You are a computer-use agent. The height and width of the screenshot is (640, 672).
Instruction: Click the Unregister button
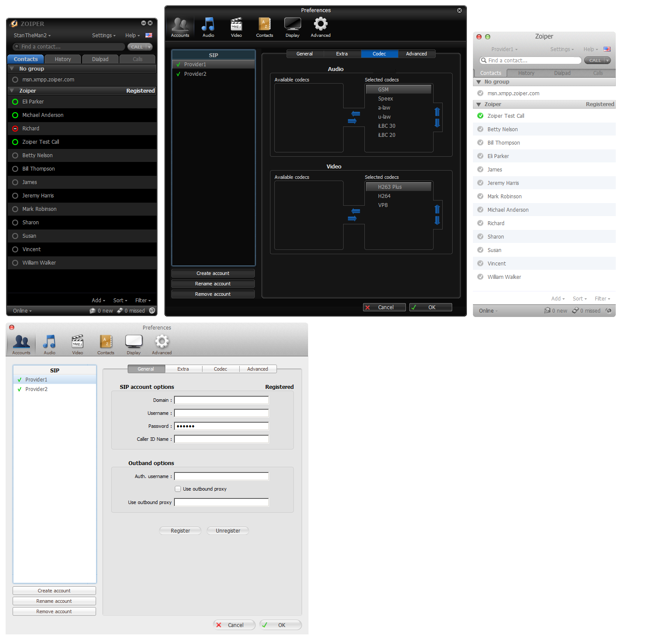(x=228, y=531)
